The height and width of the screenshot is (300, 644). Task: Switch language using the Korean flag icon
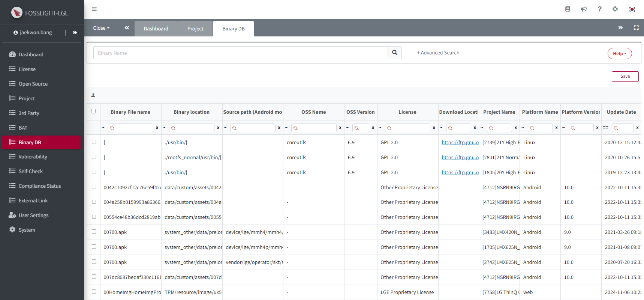[x=632, y=9]
